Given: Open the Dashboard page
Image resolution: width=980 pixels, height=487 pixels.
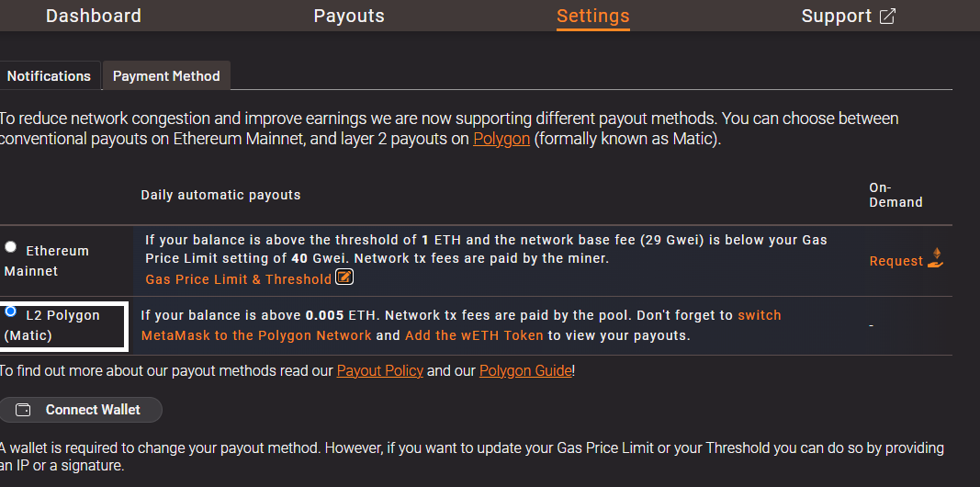Looking at the screenshot, I should coord(94,17).
